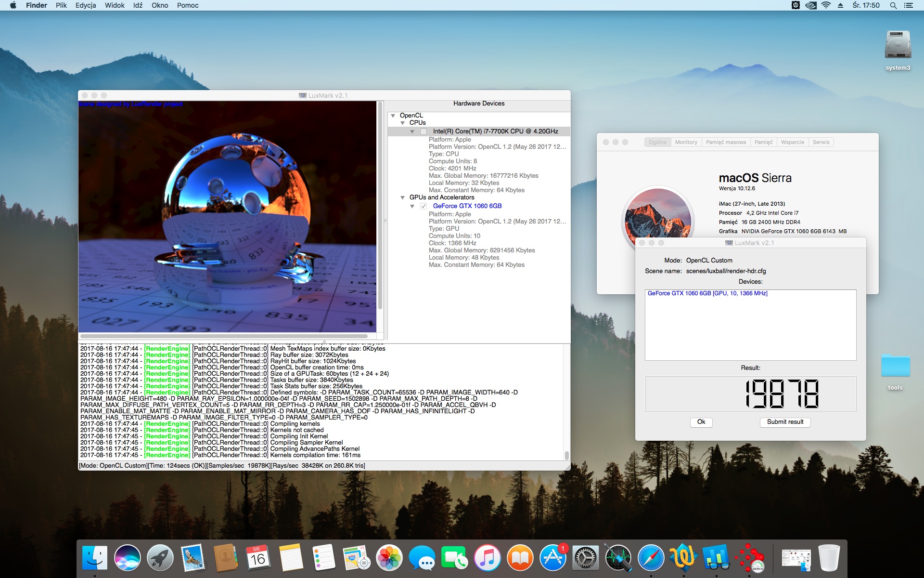The width and height of the screenshot is (924, 578).
Task: Collapse the OpenCL tree node
Action: point(393,116)
